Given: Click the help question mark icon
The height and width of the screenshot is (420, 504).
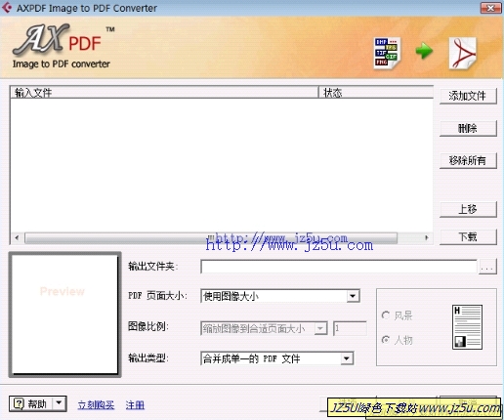Looking at the screenshot, I should 19,403.
